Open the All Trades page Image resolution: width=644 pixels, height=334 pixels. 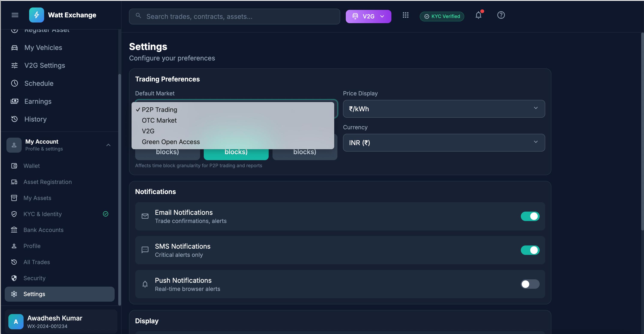(x=37, y=262)
